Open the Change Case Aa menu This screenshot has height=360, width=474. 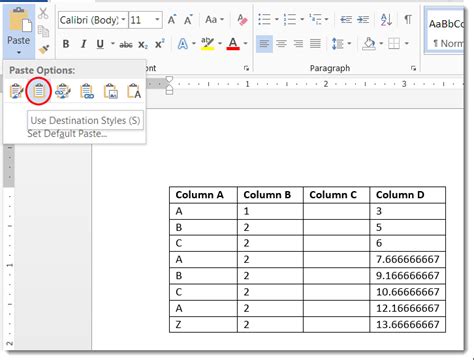tap(214, 20)
